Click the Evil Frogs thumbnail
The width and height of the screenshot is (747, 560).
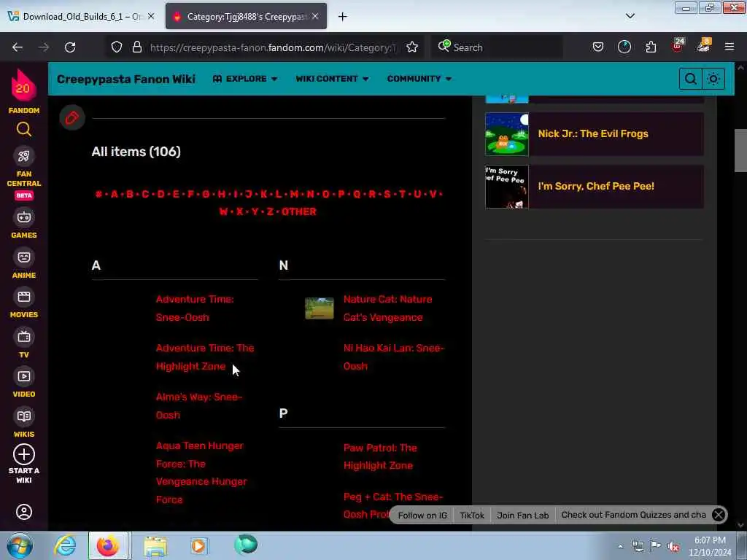[507, 134]
